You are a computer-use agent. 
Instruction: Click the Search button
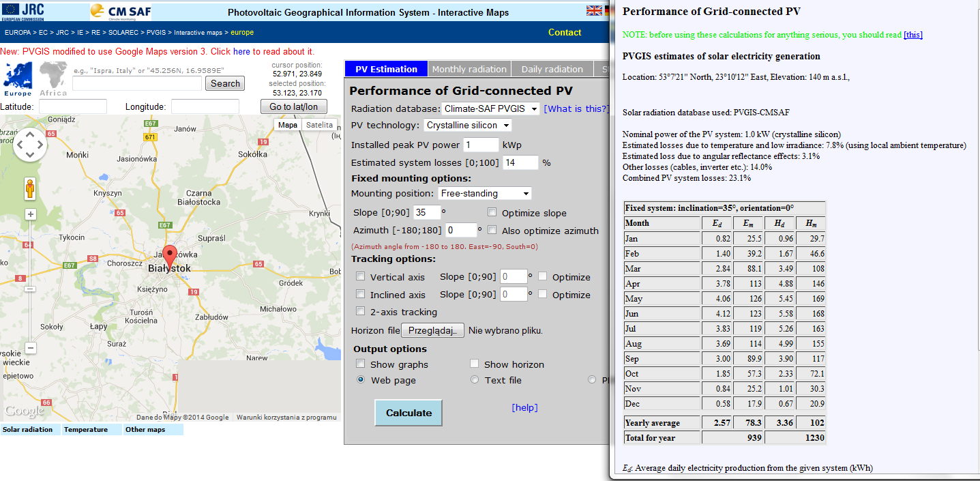point(225,83)
